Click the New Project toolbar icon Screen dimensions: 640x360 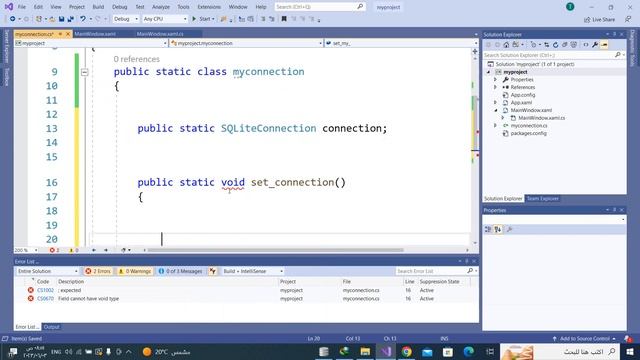tap(39, 19)
